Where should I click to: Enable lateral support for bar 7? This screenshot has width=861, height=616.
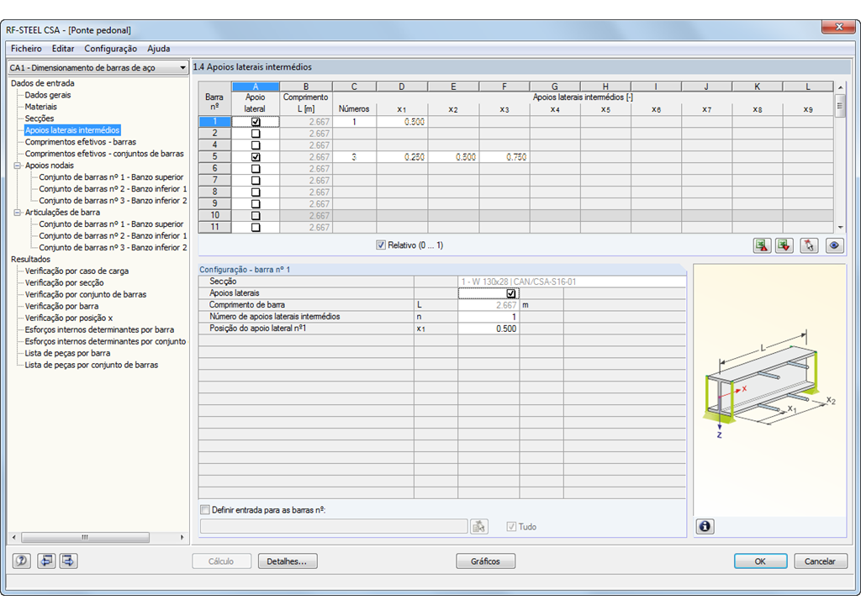coord(256,181)
